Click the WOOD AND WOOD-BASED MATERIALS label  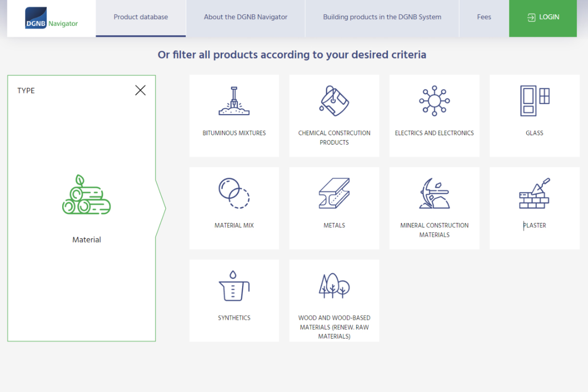coord(334,327)
